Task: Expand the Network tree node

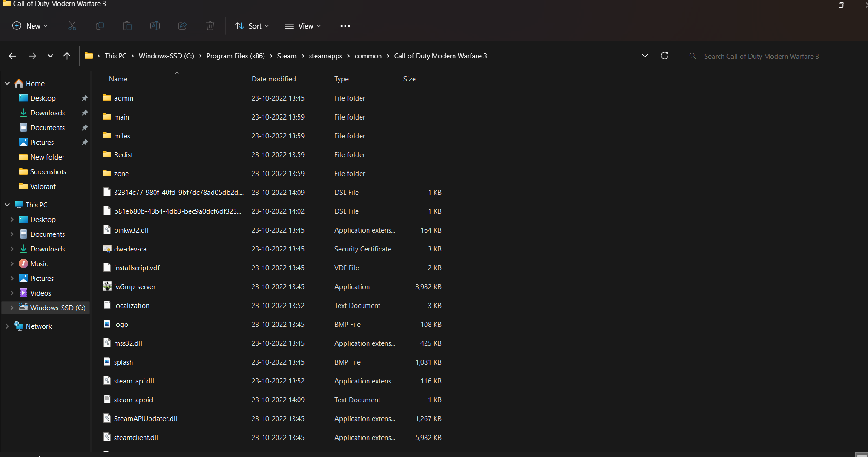Action: click(7, 326)
